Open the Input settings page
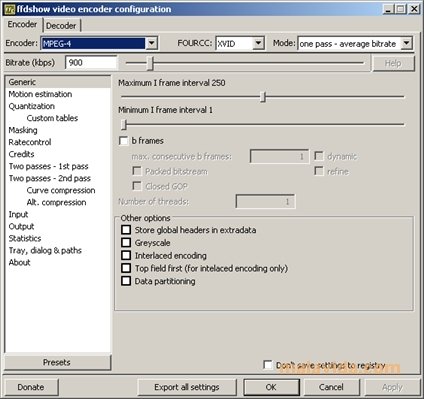This screenshot has height=399, width=424. [18, 214]
